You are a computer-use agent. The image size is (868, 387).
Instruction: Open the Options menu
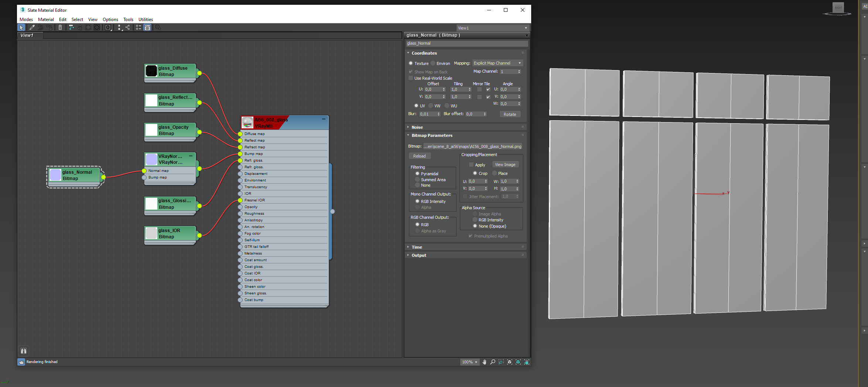[x=110, y=20]
